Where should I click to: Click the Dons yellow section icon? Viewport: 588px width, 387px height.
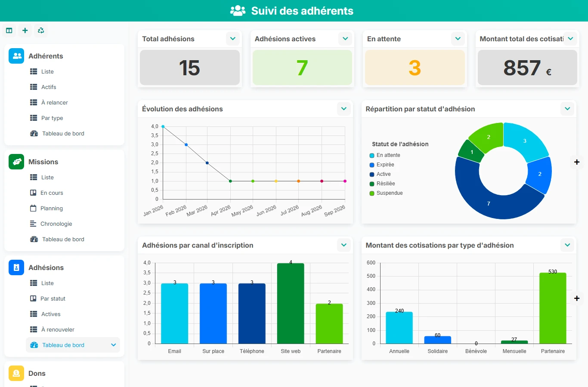(16, 373)
